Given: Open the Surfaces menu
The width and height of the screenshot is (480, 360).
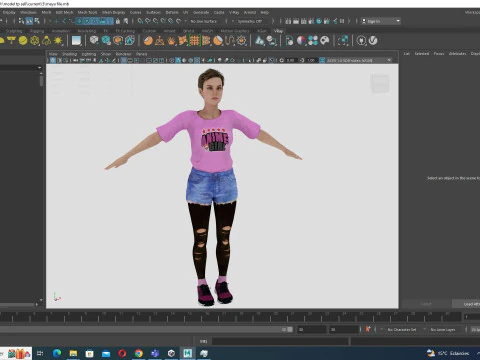Looking at the screenshot, I should coord(153,12).
